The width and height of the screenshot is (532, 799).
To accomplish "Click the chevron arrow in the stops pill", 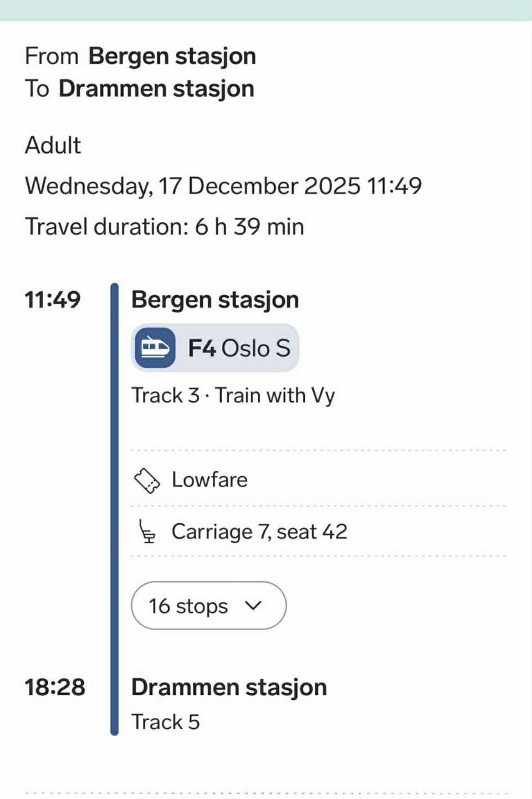I will pyautogui.click(x=253, y=605).
